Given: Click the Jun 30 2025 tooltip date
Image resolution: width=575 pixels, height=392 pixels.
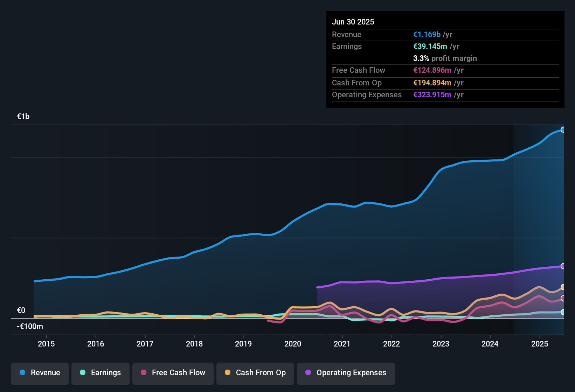Looking at the screenshot, I should (353, 22).
